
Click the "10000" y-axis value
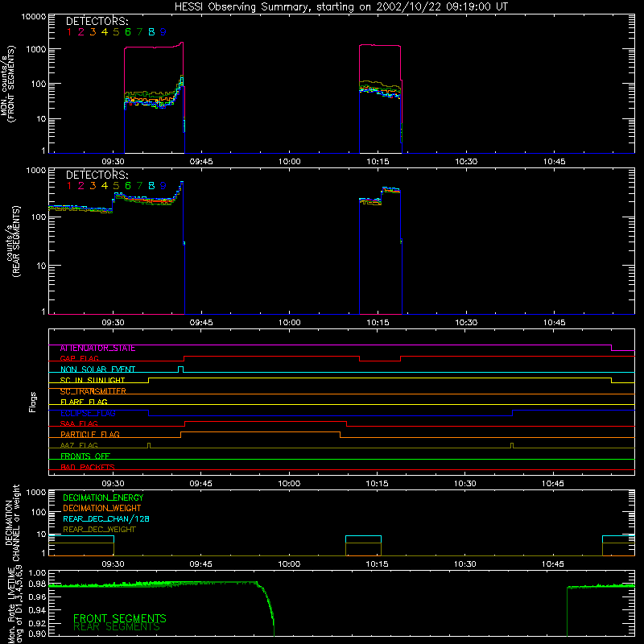coord(34,17)
